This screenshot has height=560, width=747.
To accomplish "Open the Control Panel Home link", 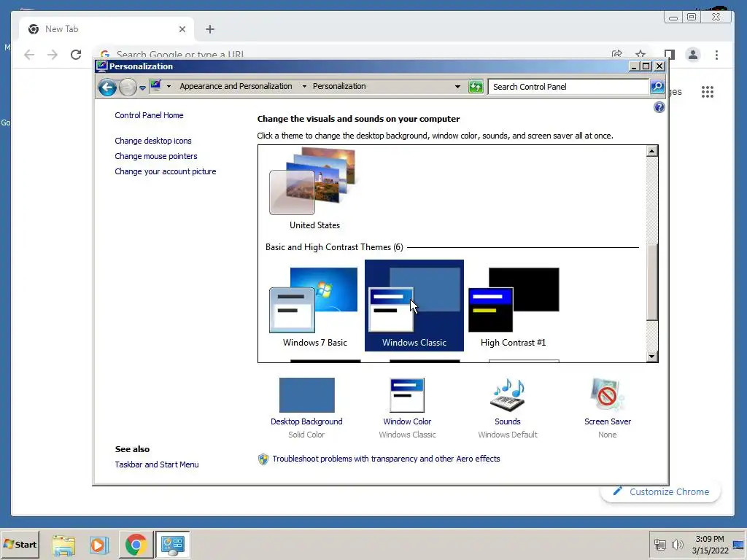I will [x=149, y=115].
